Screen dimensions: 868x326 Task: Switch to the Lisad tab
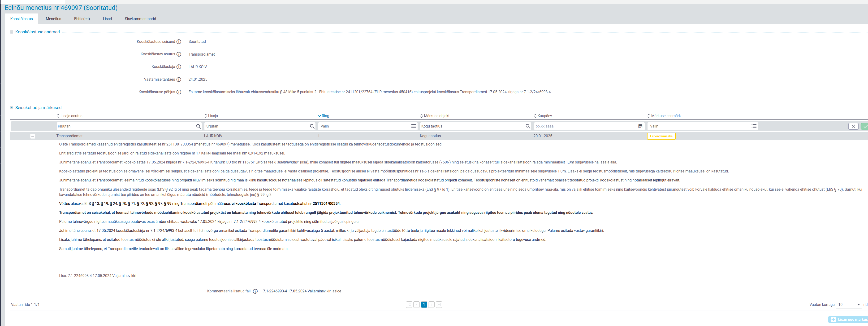(x=107, y=19)
